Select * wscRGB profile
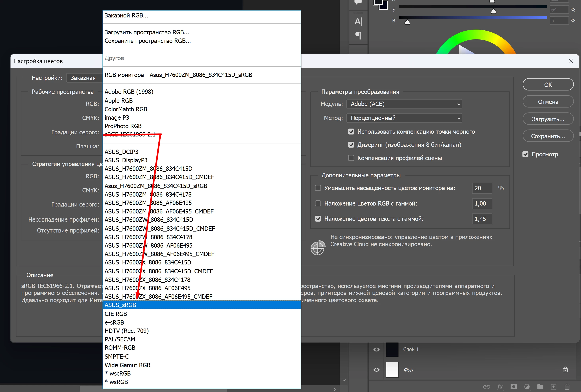Viewport: 581px width, 392px height. 201,374
